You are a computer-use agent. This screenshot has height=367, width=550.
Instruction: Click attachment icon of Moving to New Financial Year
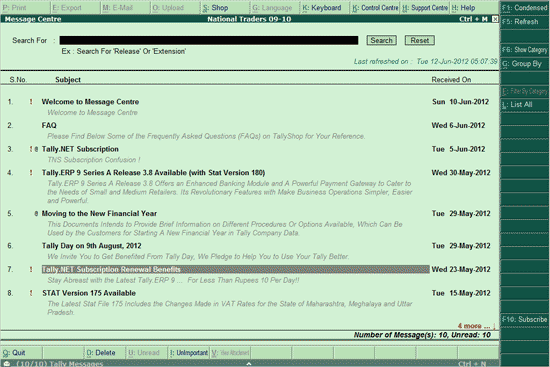coord(36,213)
